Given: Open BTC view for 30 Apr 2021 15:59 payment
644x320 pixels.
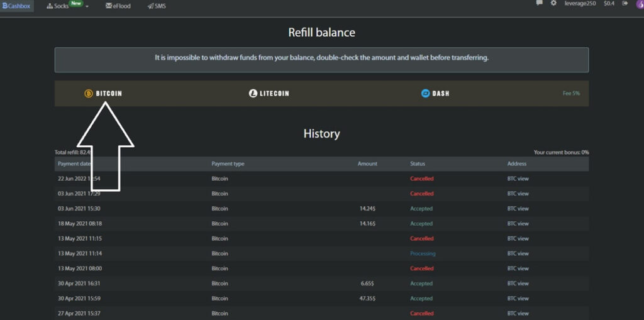Looking at the screenshot, I should (x=518, y=299).
